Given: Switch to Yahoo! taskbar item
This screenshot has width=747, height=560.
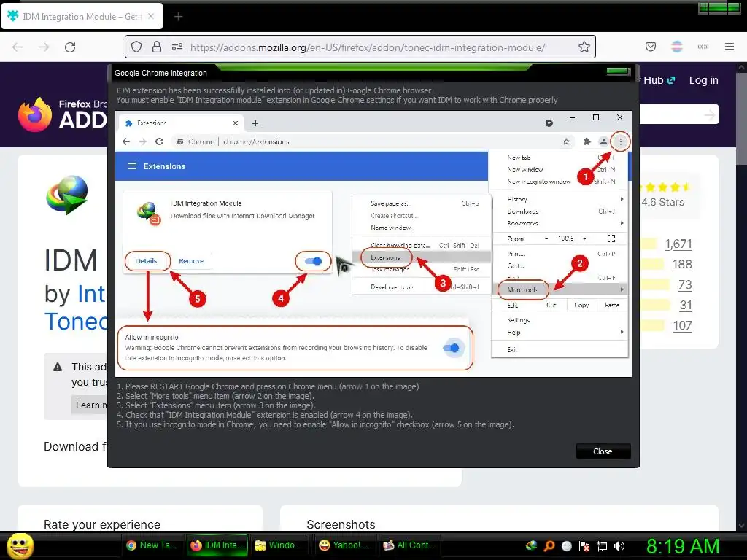Looking at the screenshot, I should click(x=344, y=545).
